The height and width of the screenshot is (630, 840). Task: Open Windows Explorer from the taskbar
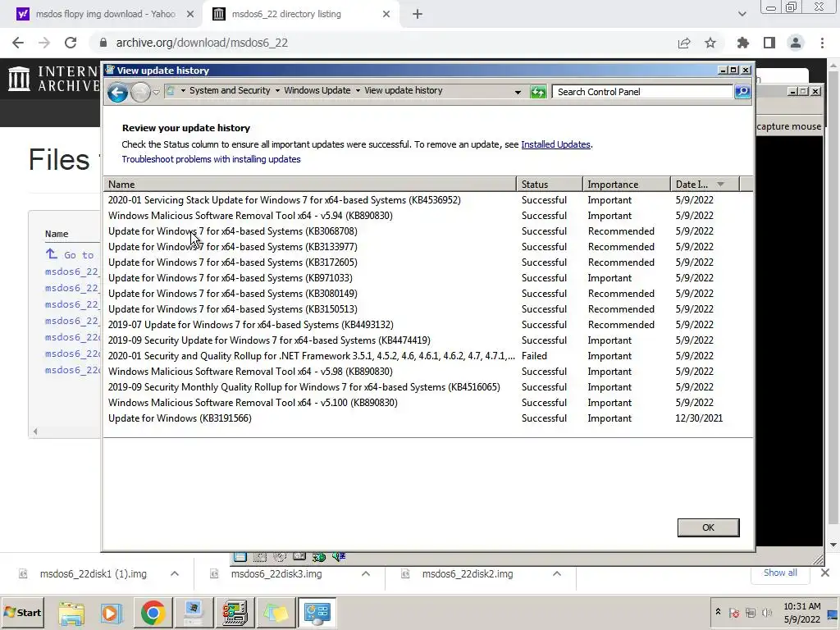click(71, 612)
